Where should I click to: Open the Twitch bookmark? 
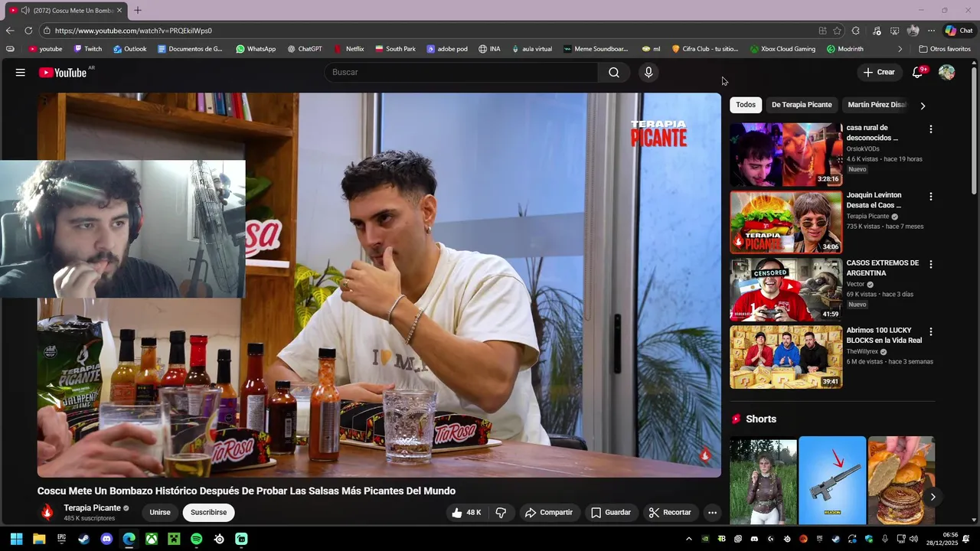click(x=87, y=49)
